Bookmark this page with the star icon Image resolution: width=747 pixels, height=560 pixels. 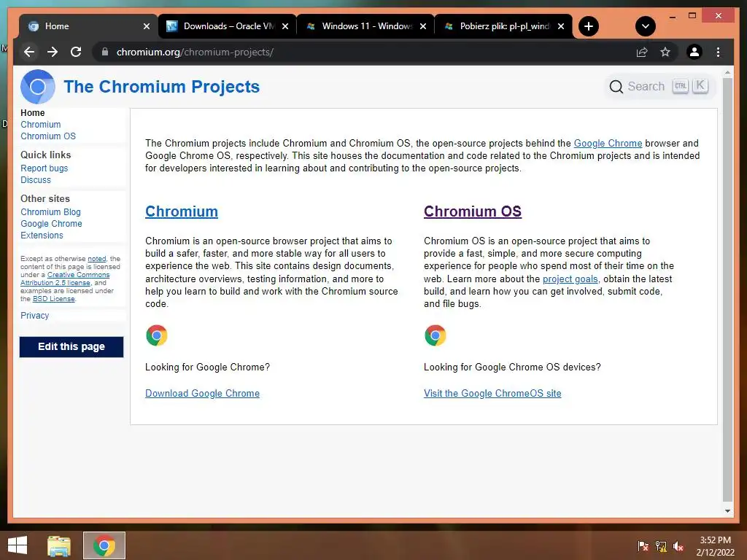pyautogui.click(x=665, y=52)
